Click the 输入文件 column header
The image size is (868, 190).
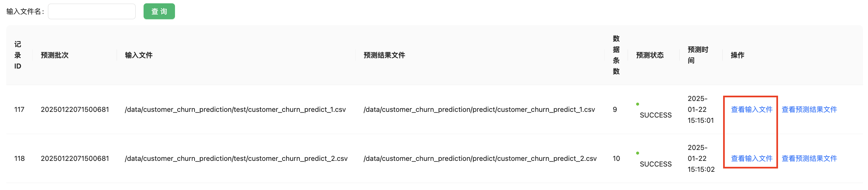(139, 55)
